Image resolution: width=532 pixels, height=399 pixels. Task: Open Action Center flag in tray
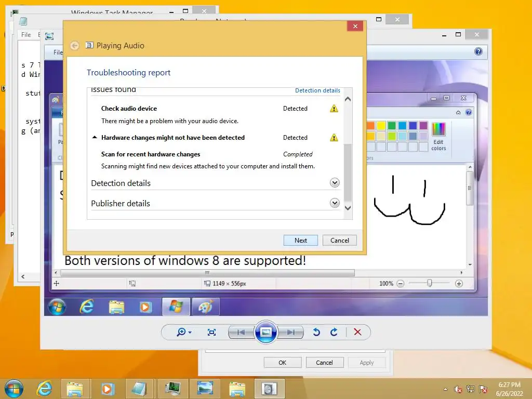(483, 389)
